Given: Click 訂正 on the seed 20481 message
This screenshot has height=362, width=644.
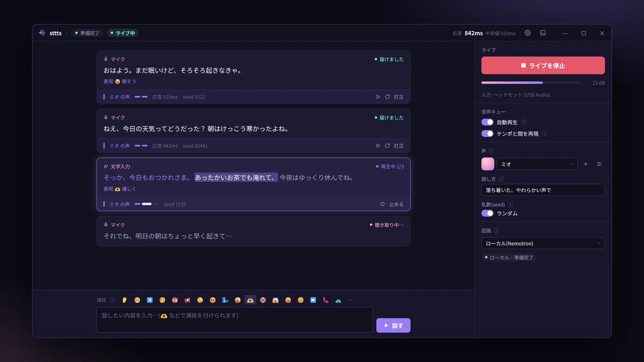Looking at the screenshot, I should coord(399,146).
